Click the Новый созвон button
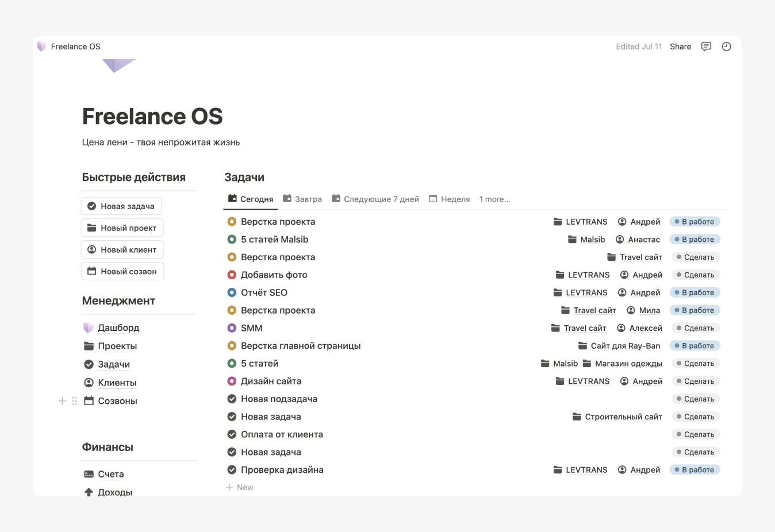Image resolution: width=775 pixels, height=532 pixels. pyautogui.click(x=122, y=272)
